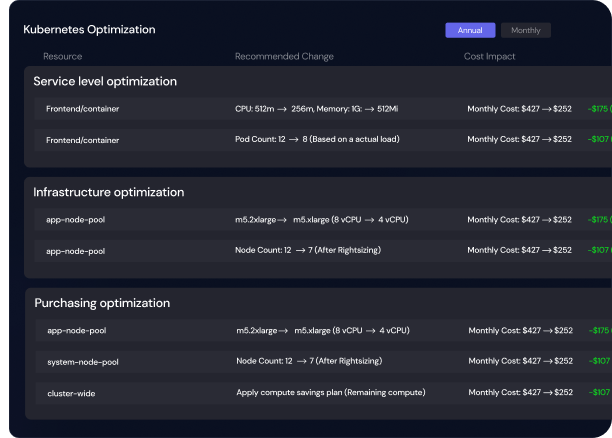Select the Frontend/container CPU and memory row
Viewport: 612px width, 438px height.
[323, 109]
